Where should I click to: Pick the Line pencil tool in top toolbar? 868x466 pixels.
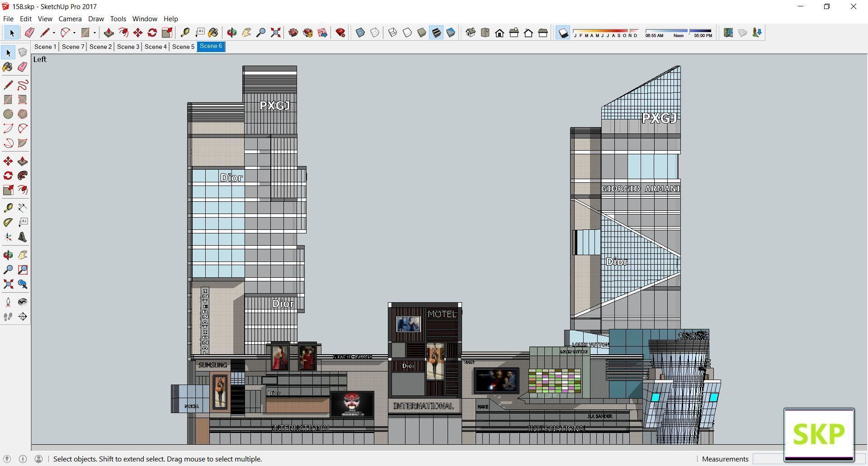point(44,33)
